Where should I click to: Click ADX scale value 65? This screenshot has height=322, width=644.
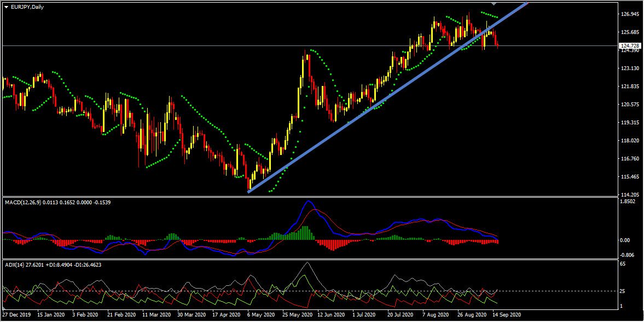coord(624,264)
